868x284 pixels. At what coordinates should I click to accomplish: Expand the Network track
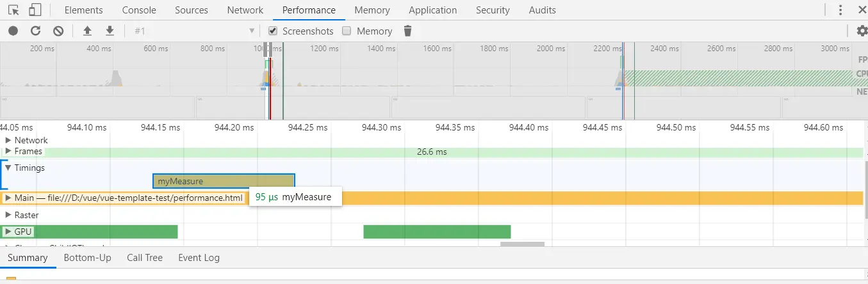pyautogui.click(x=8, y=140)
